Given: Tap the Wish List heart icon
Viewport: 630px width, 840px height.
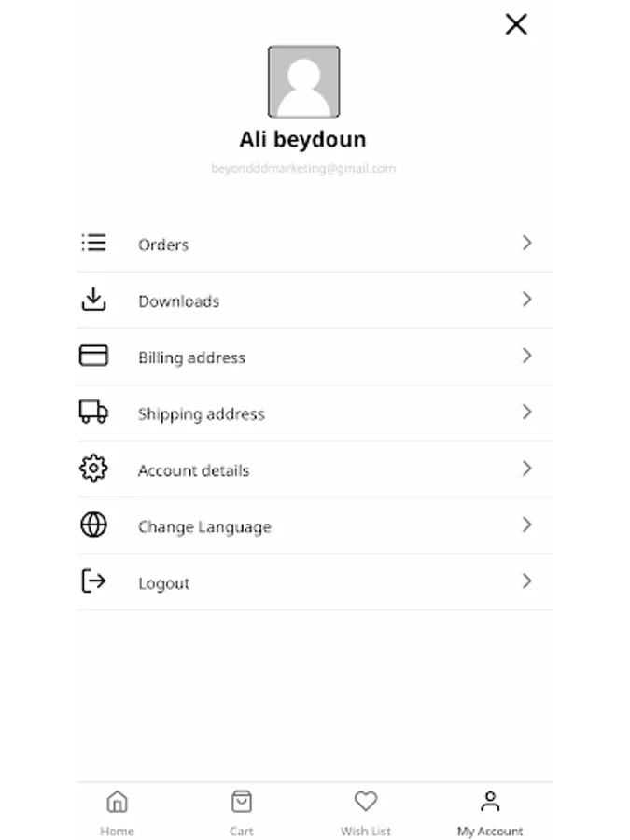Looking at the screenshot, I should (365, 800).
